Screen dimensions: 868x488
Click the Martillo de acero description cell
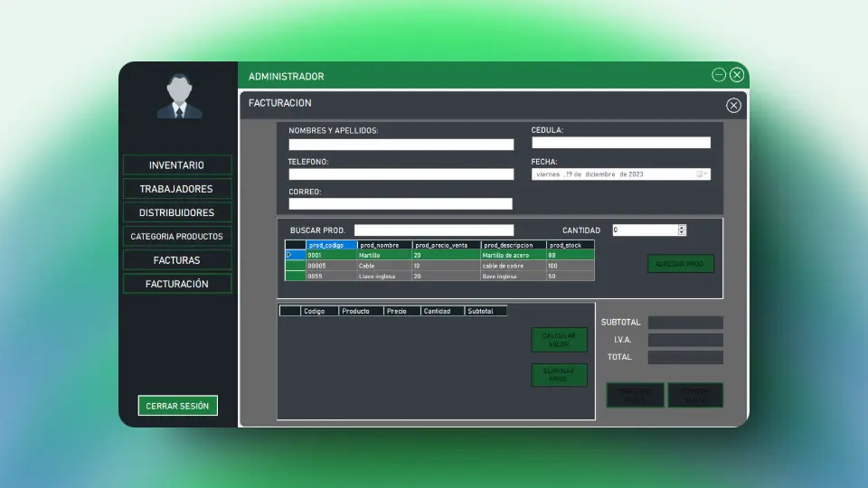pos(514,255)
